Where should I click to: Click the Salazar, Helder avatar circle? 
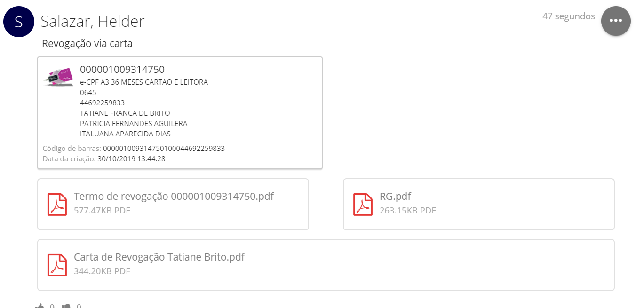pyautogui.click(x=19, y=22)
